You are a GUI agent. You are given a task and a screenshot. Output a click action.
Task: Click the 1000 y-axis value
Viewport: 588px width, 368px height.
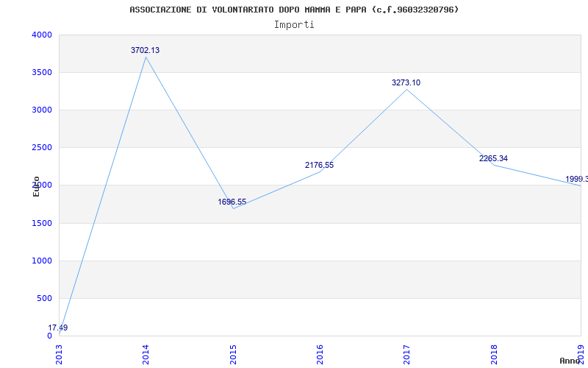[x=42, y=261]
